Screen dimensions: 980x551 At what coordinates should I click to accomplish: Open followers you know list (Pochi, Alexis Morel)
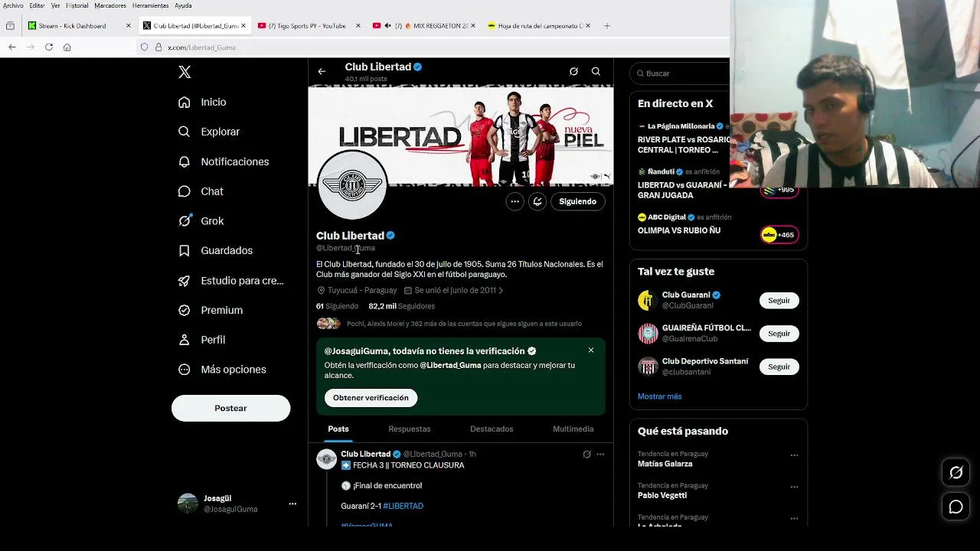tap(449, 324)
